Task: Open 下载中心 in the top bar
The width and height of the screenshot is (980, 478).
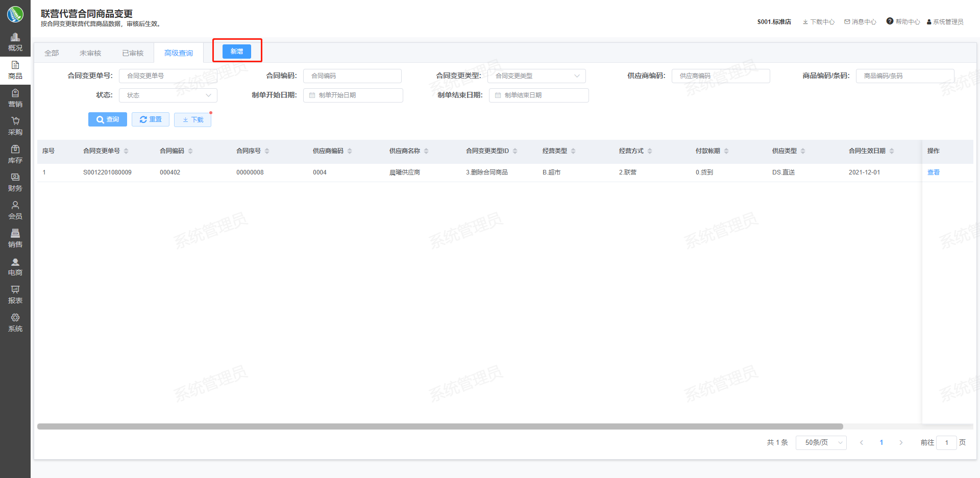Action: 819,22
